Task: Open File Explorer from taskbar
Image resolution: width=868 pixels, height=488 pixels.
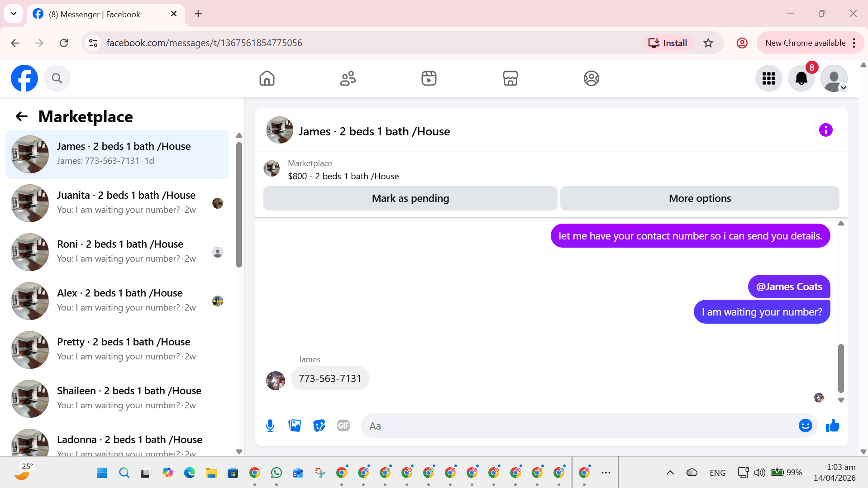Action: click(211, 473)
